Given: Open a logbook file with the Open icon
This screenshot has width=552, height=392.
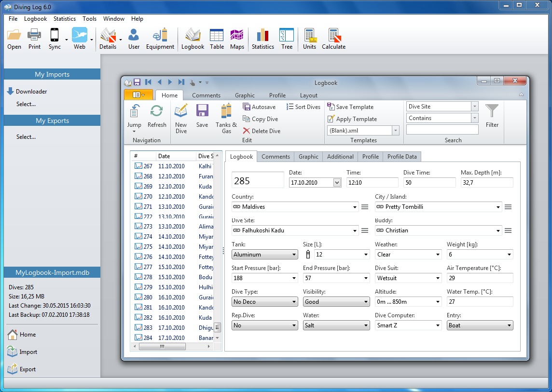Looking at the screenshot, I should pos(14,35).
